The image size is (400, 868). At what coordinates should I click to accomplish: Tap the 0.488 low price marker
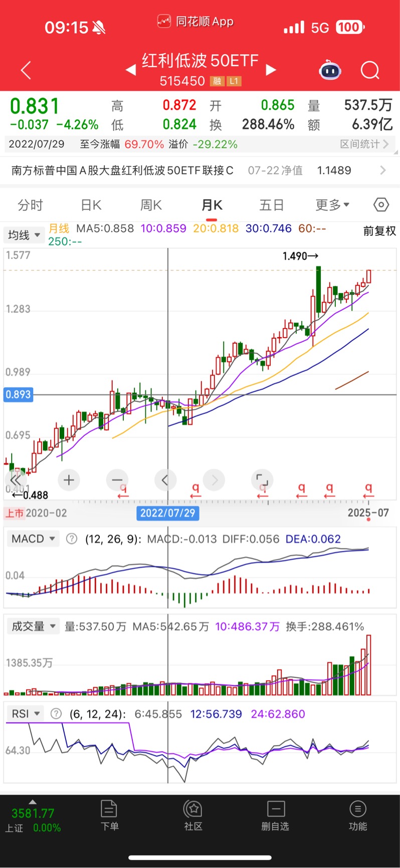[x=30, y=495]
